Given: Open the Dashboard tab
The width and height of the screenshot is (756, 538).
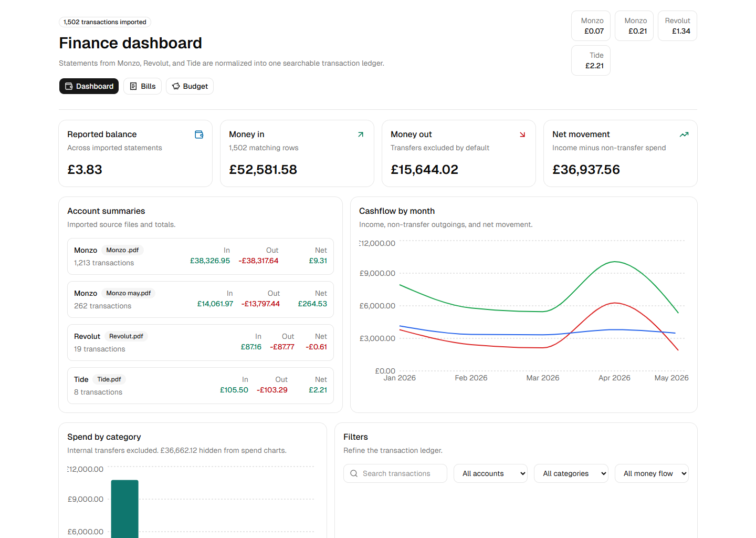Looking at the screenshot, I should 89,86.
